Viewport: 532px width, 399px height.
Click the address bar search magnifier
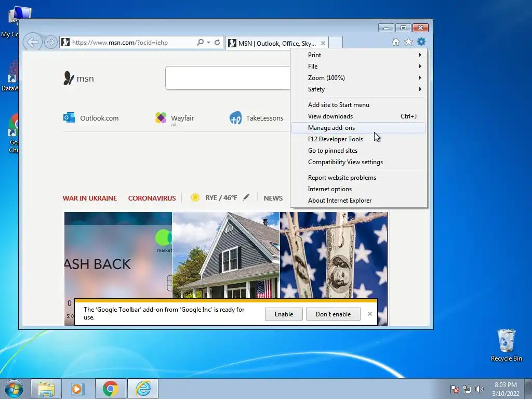200,42
